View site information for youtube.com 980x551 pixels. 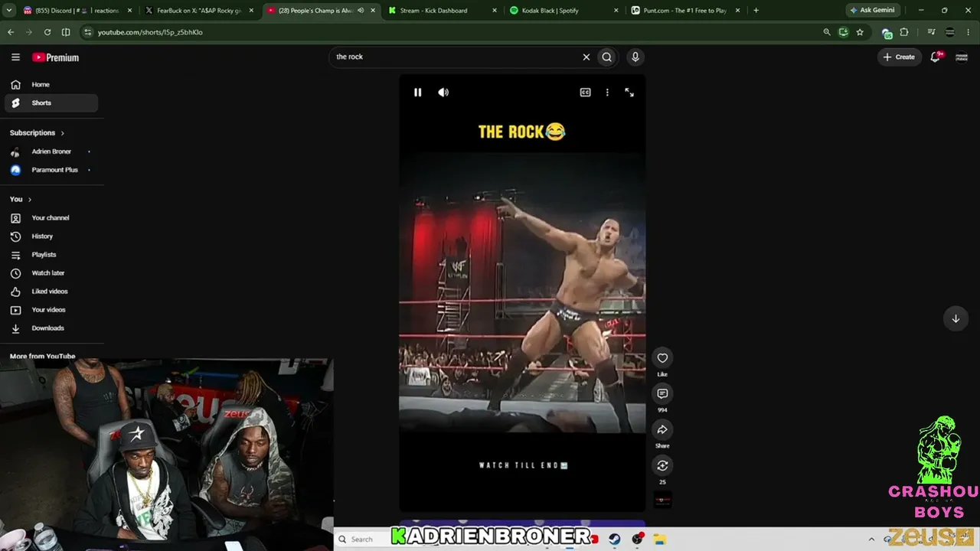click(87, 32)
